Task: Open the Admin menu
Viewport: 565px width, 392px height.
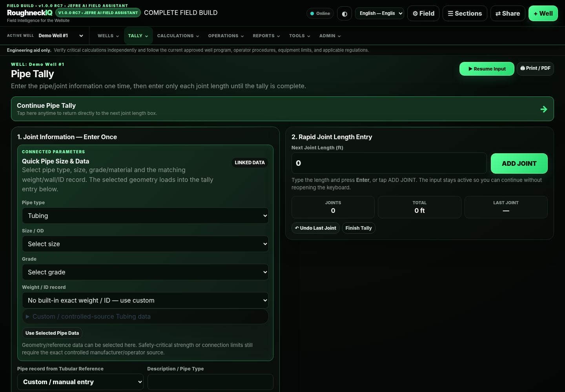Action: click(x=330, y=36)
